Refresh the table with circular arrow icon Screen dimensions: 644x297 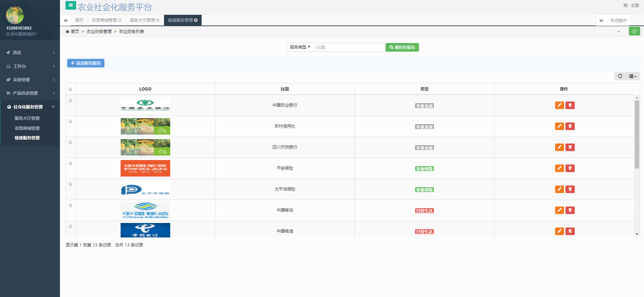pyautogui.click(x=620, y=76)
